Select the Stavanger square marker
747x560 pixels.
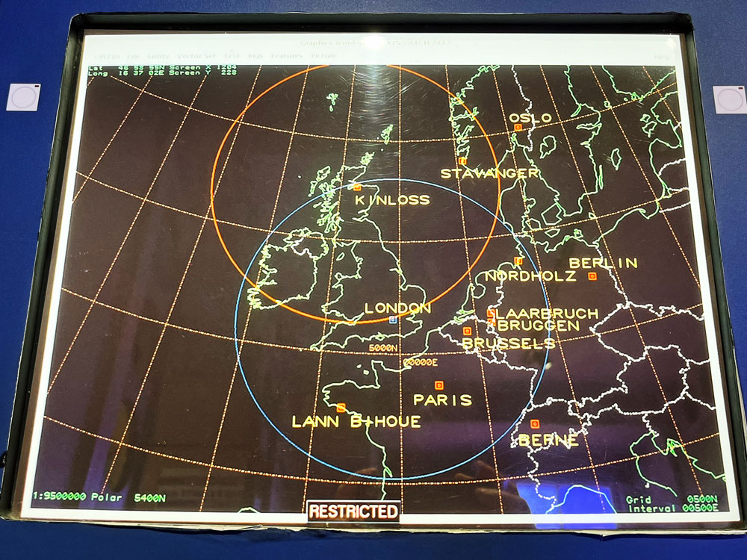click(x=462, y=161)
